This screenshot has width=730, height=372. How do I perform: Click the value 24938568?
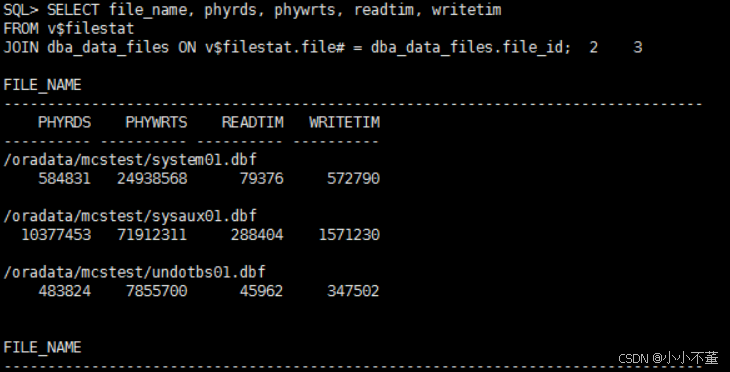click(x=152, y=178)
